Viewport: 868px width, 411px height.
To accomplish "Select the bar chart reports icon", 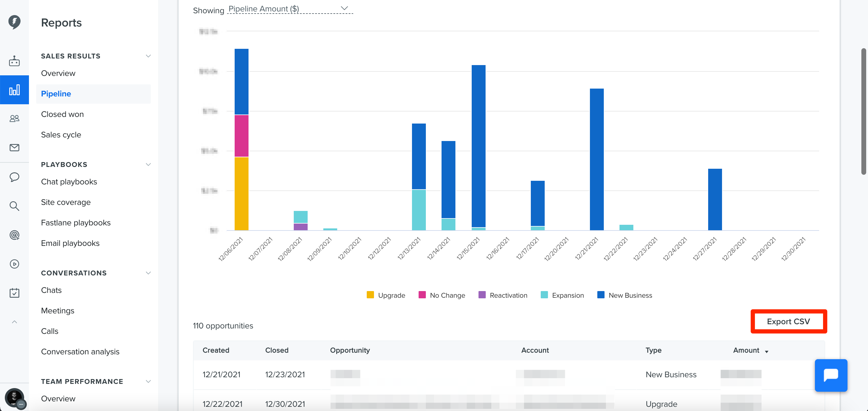I will [x=14, y=90].
